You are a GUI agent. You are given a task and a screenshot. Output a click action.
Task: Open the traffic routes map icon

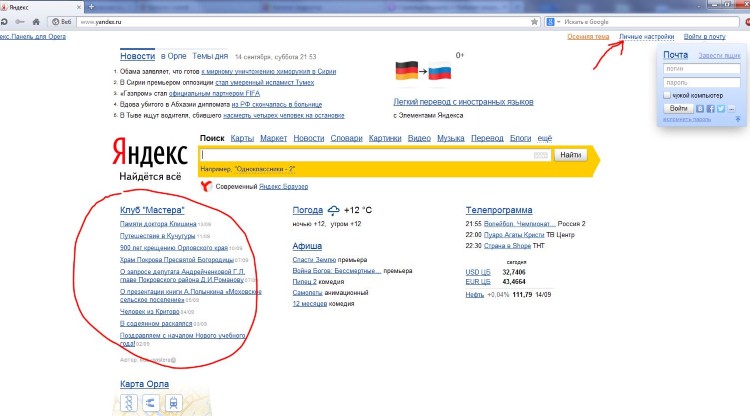(151, 403)
